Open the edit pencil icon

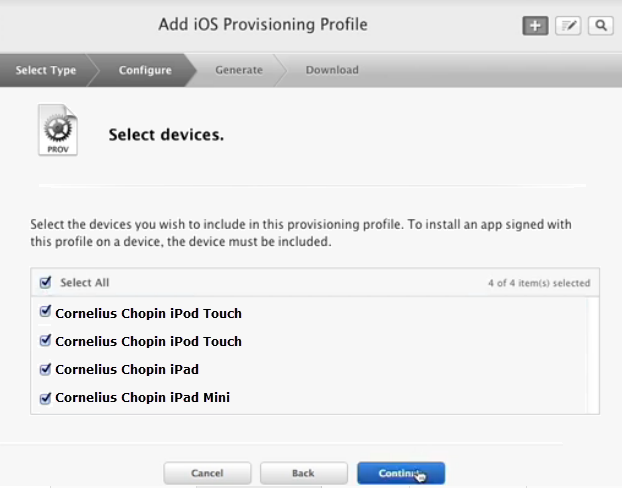click(568, 26)
